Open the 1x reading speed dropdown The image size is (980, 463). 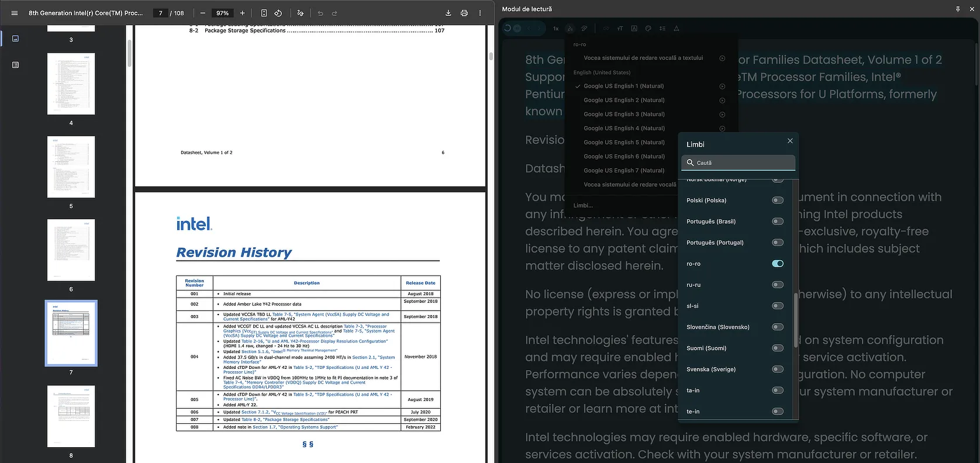point(555,28)
